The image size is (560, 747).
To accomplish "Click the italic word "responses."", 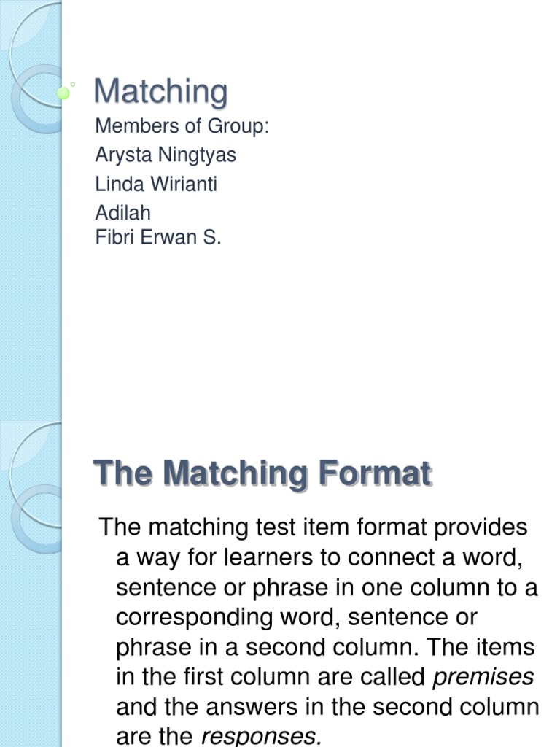I will pyautogui.click(x=261, y=737).
